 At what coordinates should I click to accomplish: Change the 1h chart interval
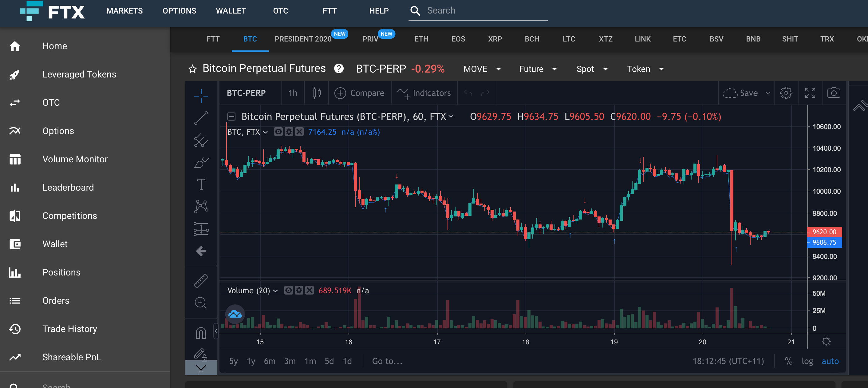293,93
